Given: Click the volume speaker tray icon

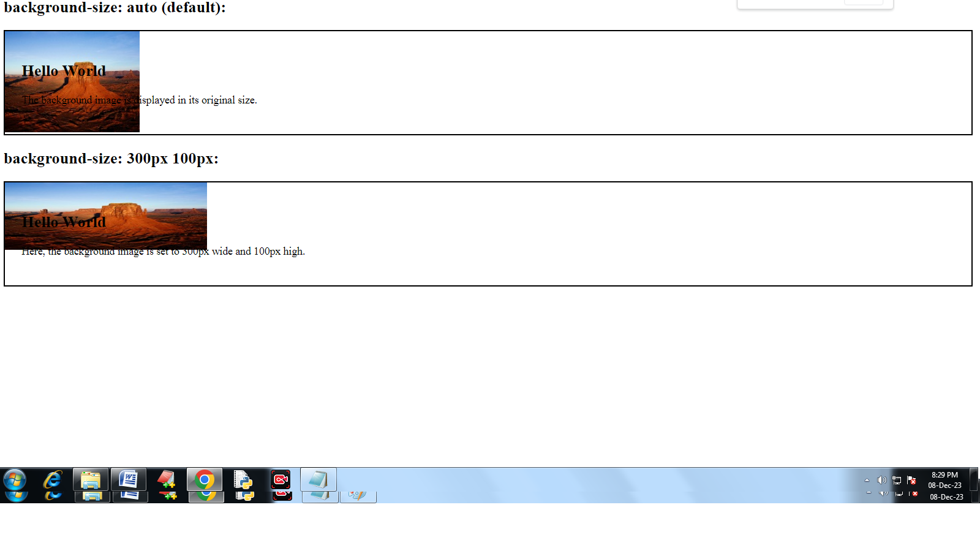Looking at the screenshot, I should tap(881, 480).
